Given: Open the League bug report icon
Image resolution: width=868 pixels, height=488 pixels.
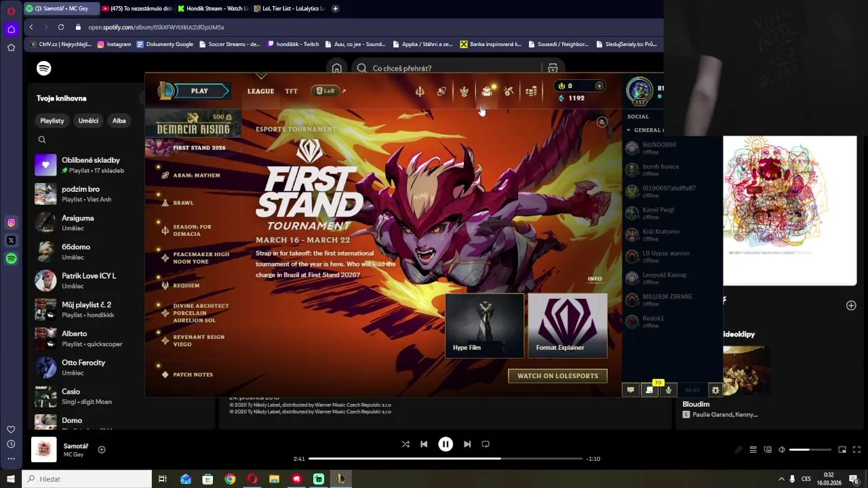Looking at the screenshot, I should (715, 390).
